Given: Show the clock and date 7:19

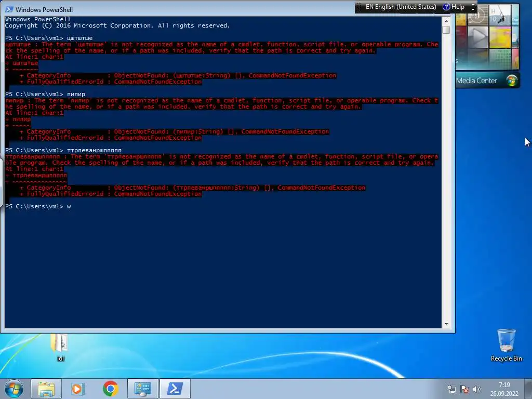Looking at the screenshot, I should (504, 389).
